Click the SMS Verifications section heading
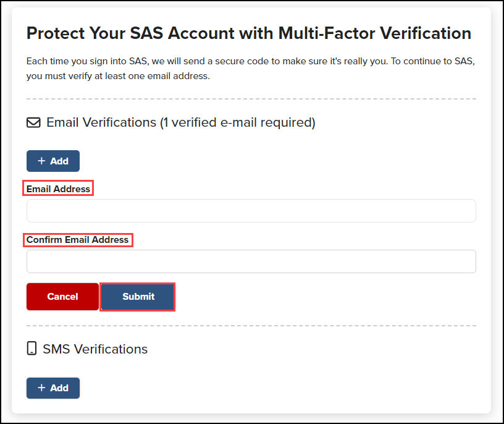504x424 pixels. 94,349
